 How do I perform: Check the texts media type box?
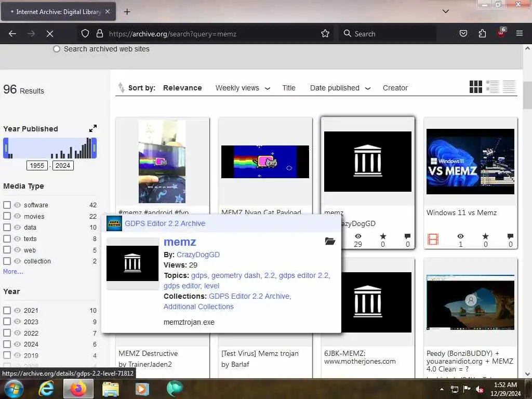[7, 238]
